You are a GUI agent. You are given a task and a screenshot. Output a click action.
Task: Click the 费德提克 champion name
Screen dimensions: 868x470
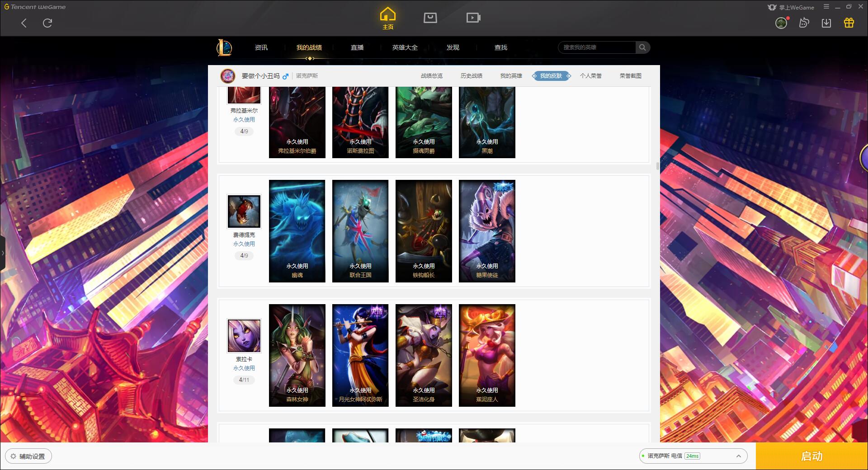click(244, 235)
